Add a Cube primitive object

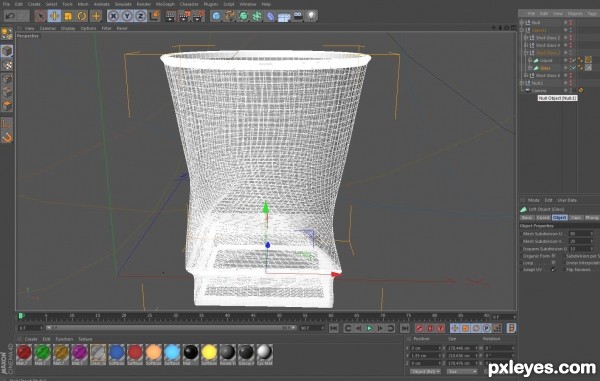pos(216,16)
